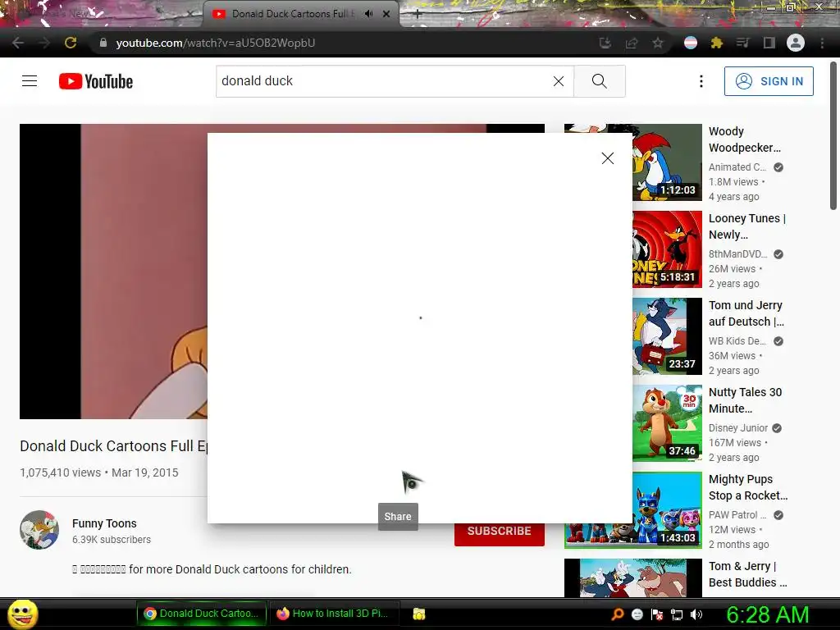Screen dimensions: 840x630
Task: Toggle Chrome side panel icon
Action: pyautogui.click(x=769, y=43)
